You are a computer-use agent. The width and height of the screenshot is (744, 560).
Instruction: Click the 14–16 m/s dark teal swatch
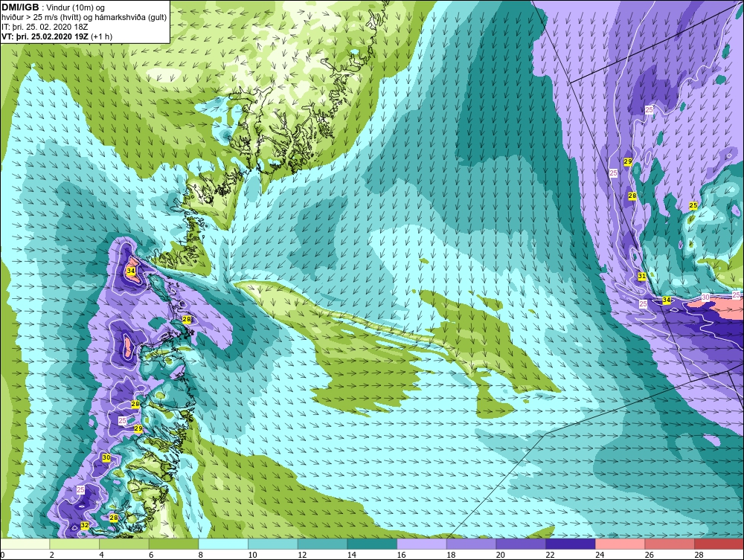[x=372, y=544]
